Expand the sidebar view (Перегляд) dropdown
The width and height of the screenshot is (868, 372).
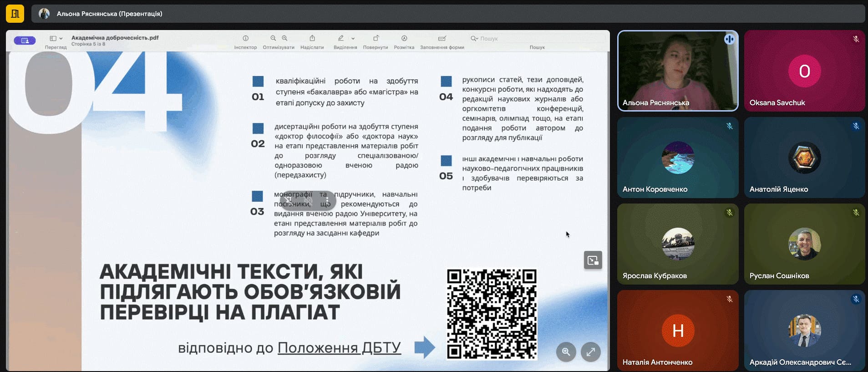56,39
